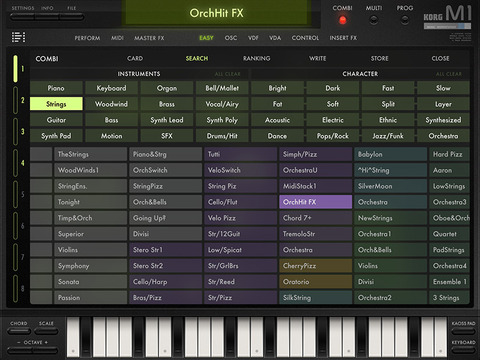Switch to VDF page
The image size is (480, 360).
(253, 38)
